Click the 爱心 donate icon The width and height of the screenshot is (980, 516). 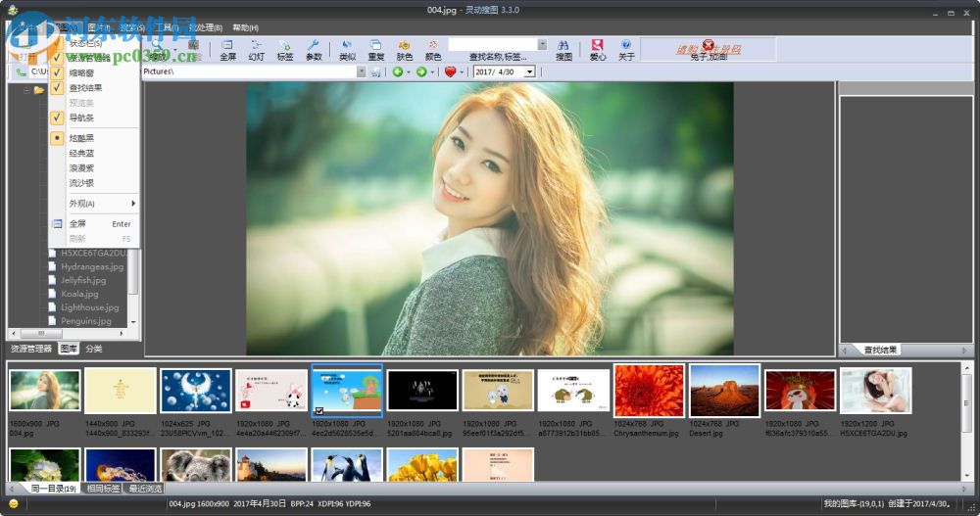tap(597, 49)
